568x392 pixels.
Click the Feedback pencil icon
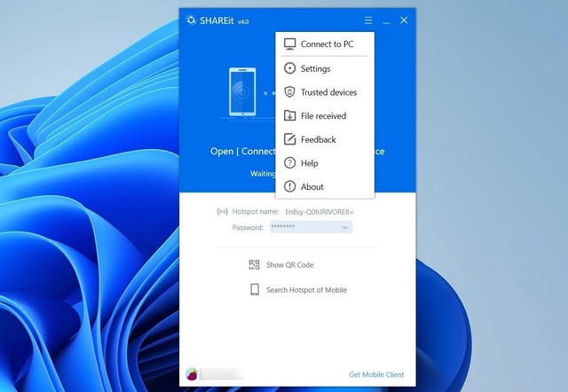(x=289, y=139)
